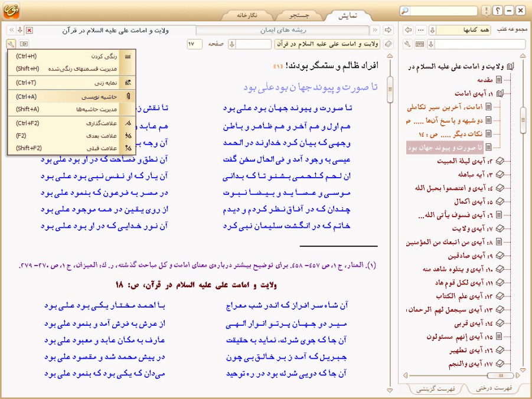Select ٦: آیه‌ی فسوف یأتی الله item
The width and height of the screenshot is (532, 399).
455,215
